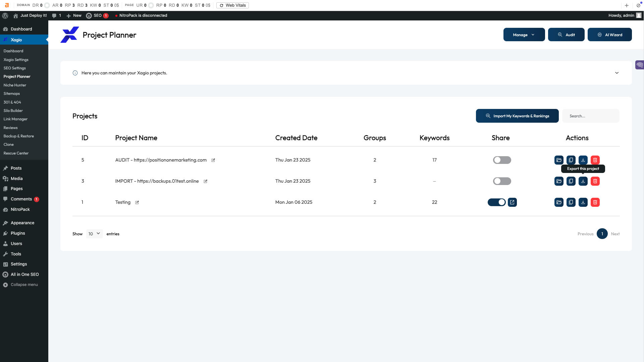The height and width of the screenshot is (362, 644).
Task: Click 'Thu Jan 23 2025' in AUDIT row
Action: [x=293, y=160]
